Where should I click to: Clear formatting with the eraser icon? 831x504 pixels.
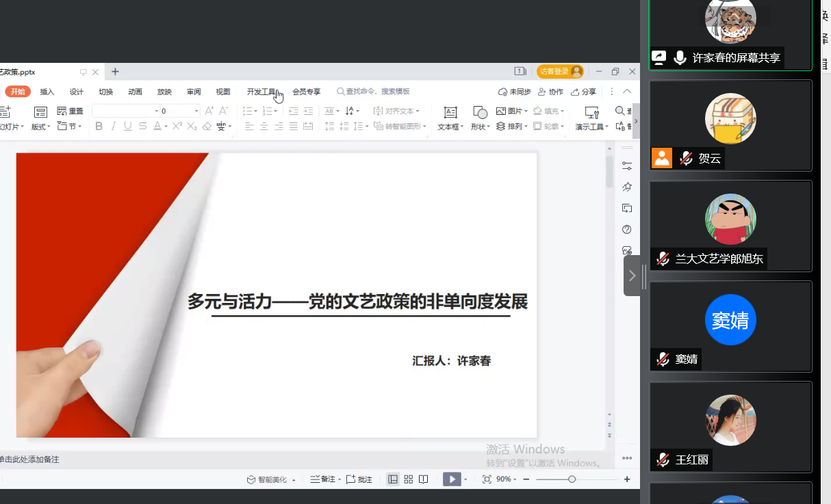pos(207,127)
